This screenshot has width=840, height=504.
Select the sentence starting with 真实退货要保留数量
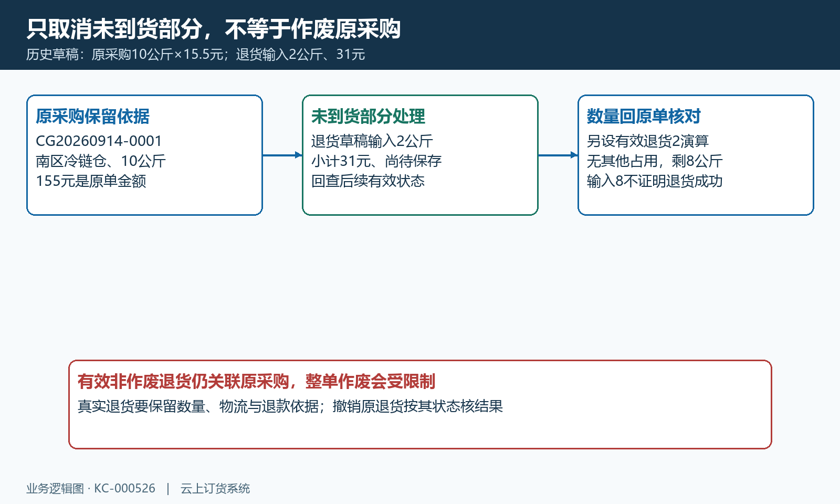tap(290, 406)
